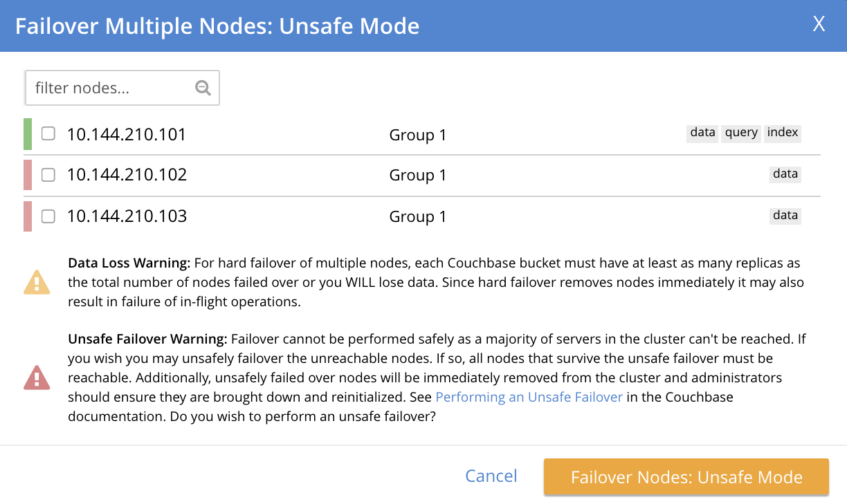The height and width of the screenshot is (504, 847).
Task: Click the red Unsafe Failover Warning icon
Action: tap(37, 377)
